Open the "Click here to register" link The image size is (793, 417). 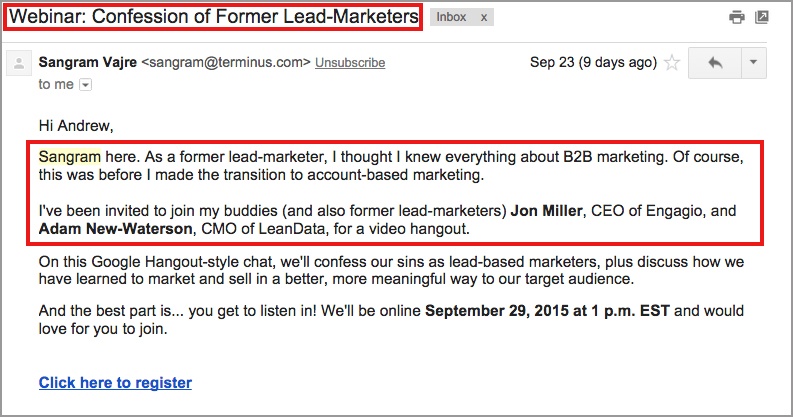pyautogui.click(x=115, y=382)
